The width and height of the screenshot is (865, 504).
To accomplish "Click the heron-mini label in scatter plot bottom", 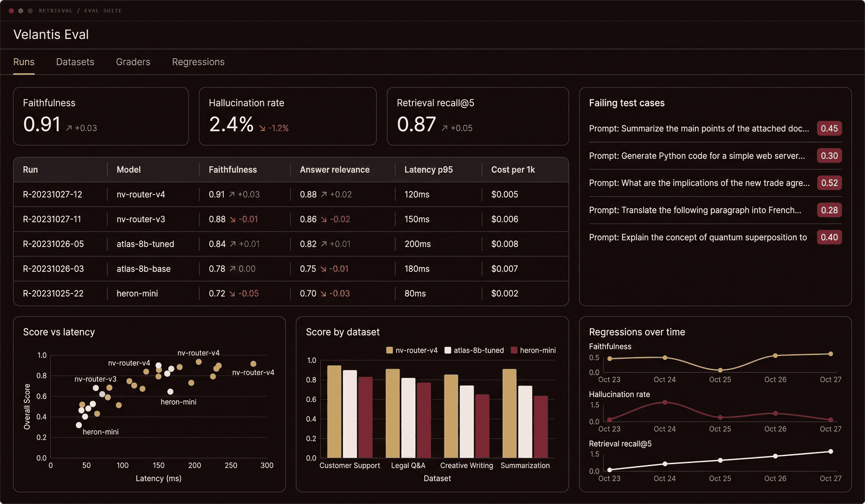I will click(101, 432).
